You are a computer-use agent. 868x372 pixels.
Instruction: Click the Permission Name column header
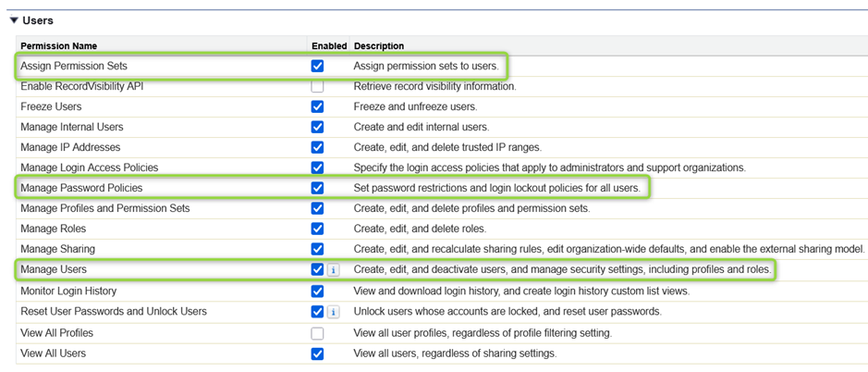click(x=58, y=46)
